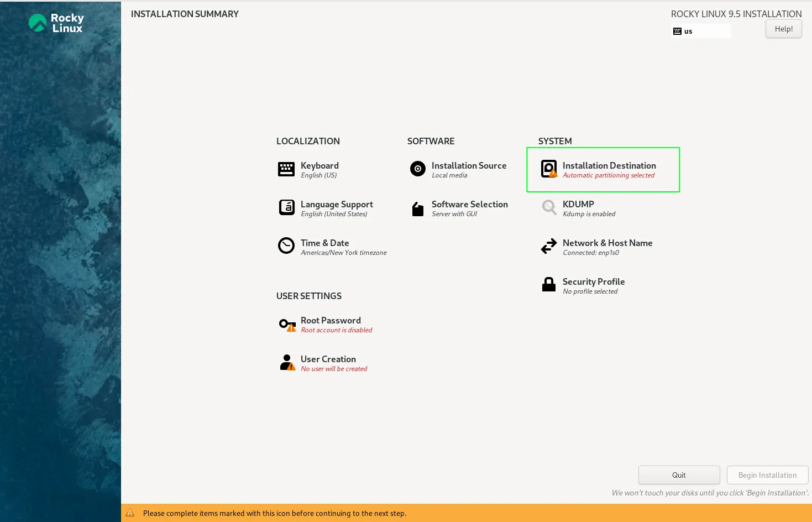This screenshot has width=812, height=522.
Task: Click 'Automatic partitioning selected' status text
Action: coord(609,175)
